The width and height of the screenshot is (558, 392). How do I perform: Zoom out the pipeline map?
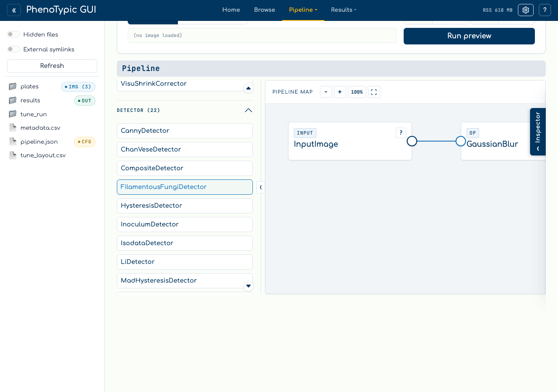[326, 92]
